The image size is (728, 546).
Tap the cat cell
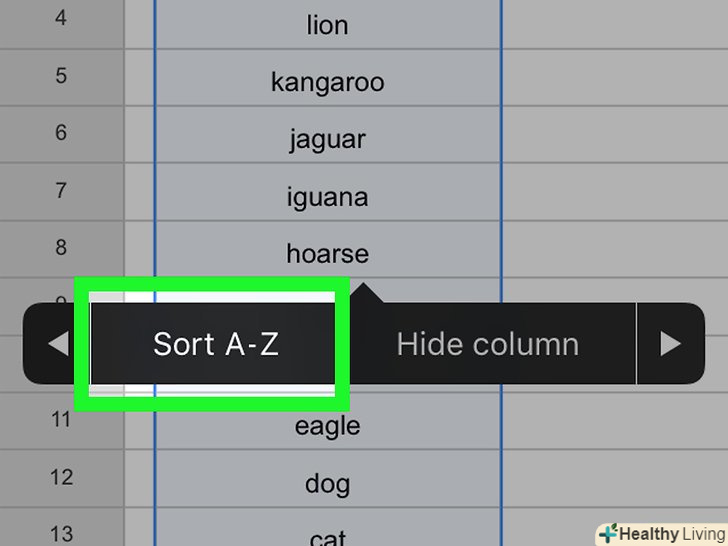(x=327, y=535)
